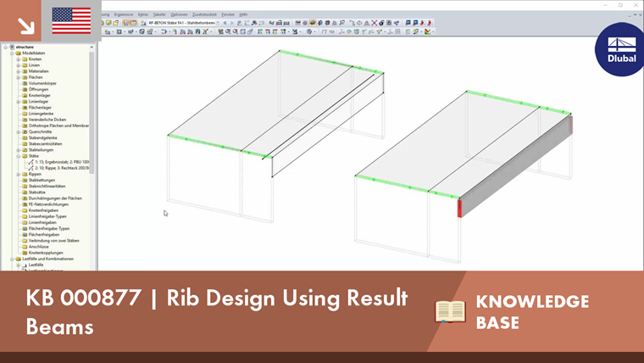
Task: Select Verbindung von zwei Stäben item
Action: 53,241
